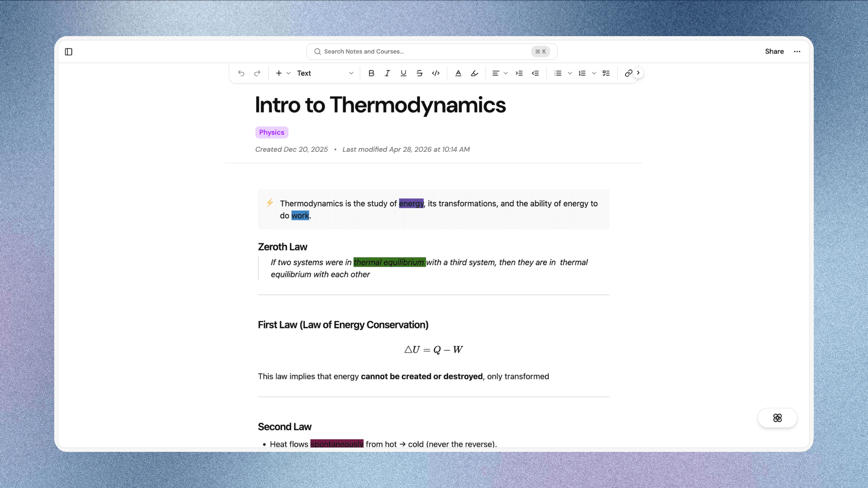
Task: Open the text color picker
Action: click(458, 73)
